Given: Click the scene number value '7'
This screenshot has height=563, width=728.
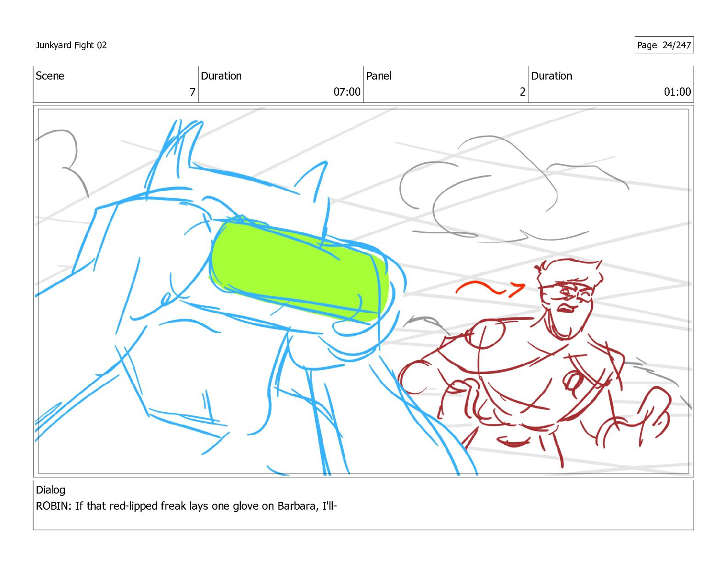Looking at the screenshot, I should [x=193, y=92].
